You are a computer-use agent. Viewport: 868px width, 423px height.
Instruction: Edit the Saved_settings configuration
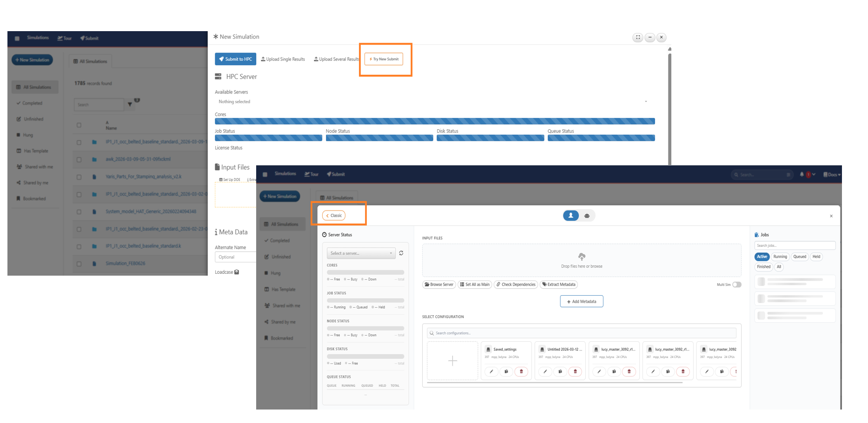click(x=491, y=371)
